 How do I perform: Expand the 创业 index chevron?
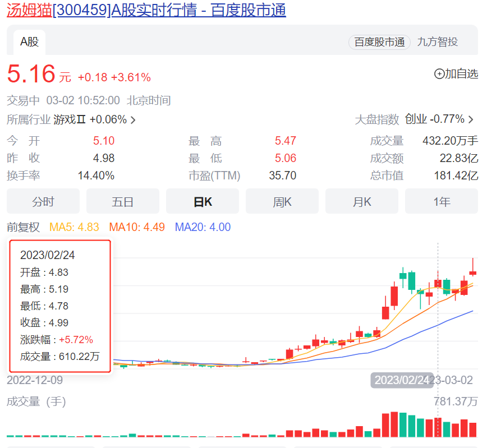click(x=471, y=119)
